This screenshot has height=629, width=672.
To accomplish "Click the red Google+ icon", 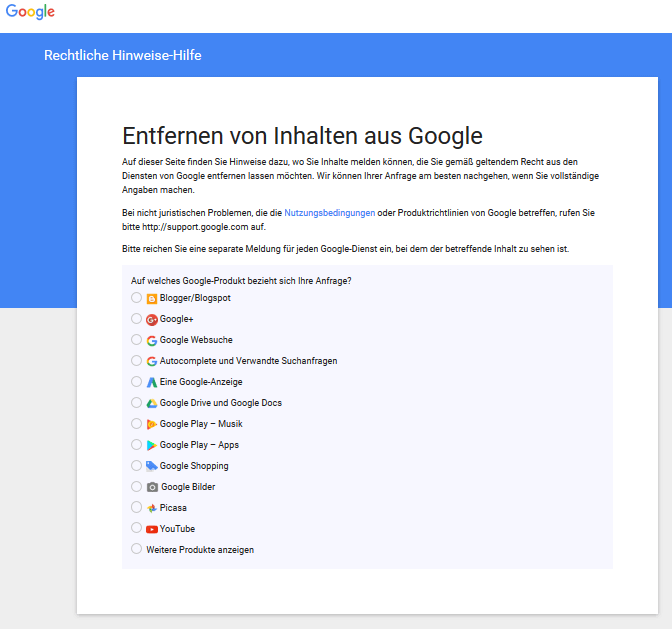I will click(x=152, y=320).
